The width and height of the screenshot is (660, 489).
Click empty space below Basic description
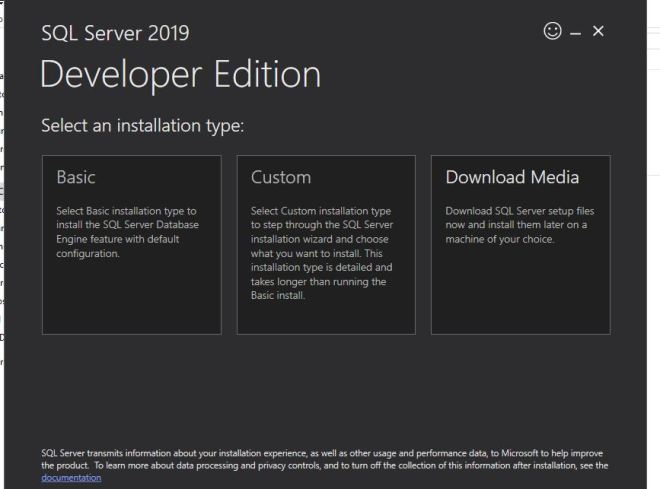[x=131, y=300]
